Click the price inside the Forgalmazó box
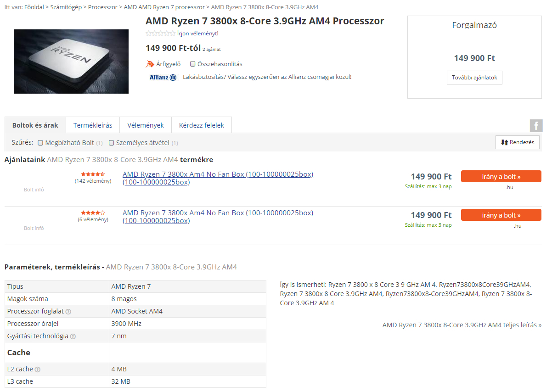The image size is (552, 392). pos(474,58)
